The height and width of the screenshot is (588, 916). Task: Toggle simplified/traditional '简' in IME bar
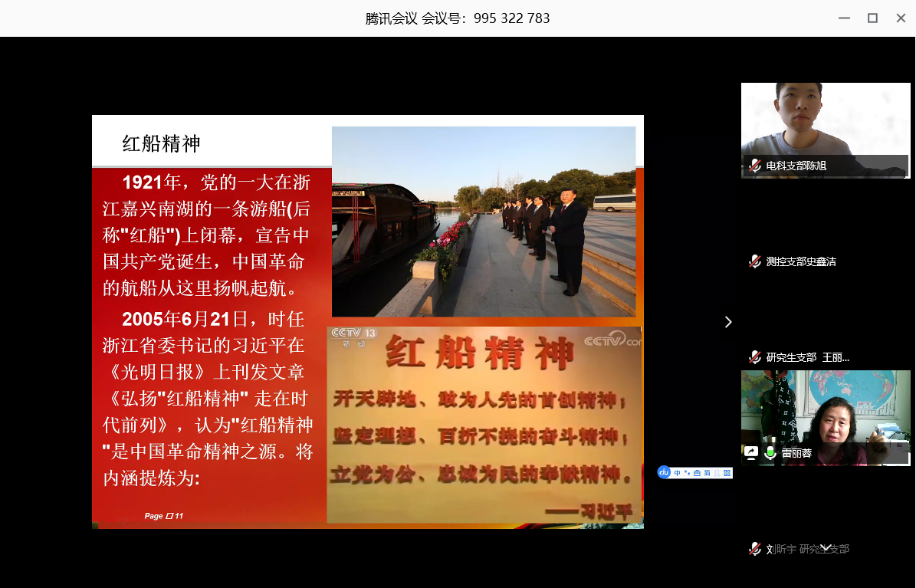[x=706, y=473]
